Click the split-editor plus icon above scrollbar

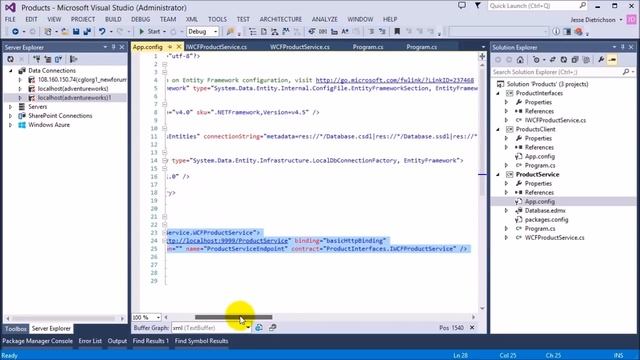click(482, 56)
